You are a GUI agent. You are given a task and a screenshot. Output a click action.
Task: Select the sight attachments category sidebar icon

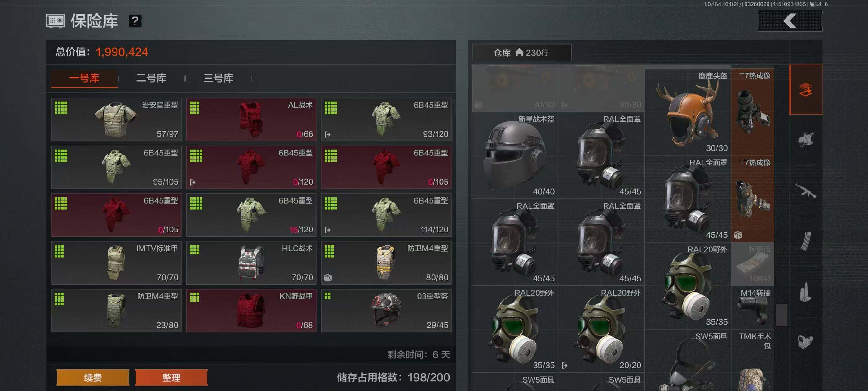[x=806, y=342]
